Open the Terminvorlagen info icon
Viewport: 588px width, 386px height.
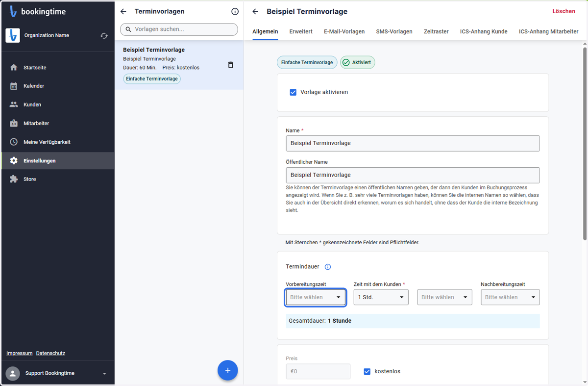(x=235, y=11)
